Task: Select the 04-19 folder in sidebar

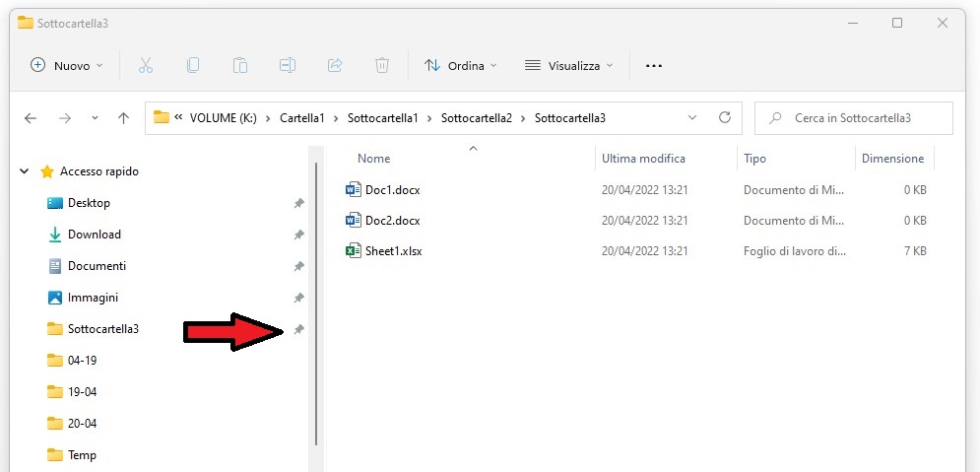Action: (82, 360)
